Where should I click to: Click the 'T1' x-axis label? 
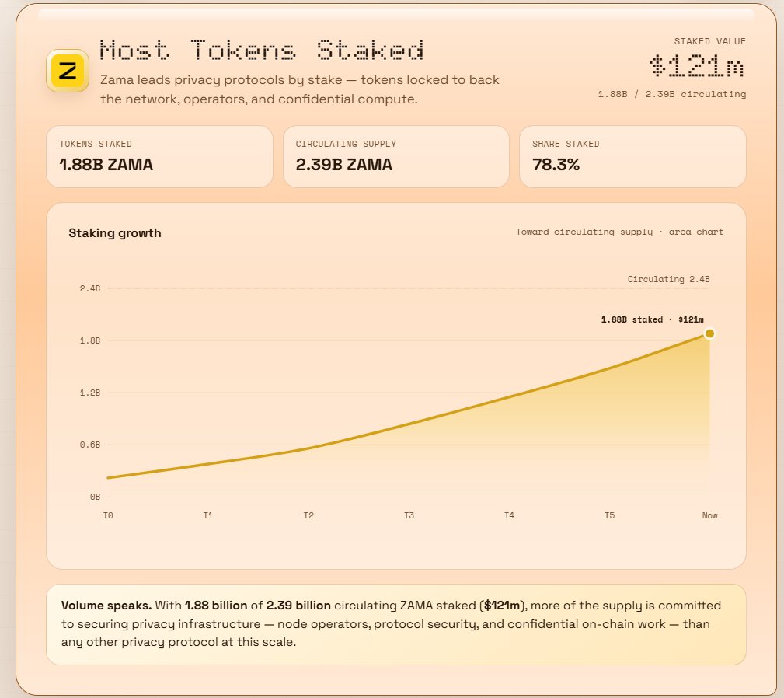tap(208, 515)
